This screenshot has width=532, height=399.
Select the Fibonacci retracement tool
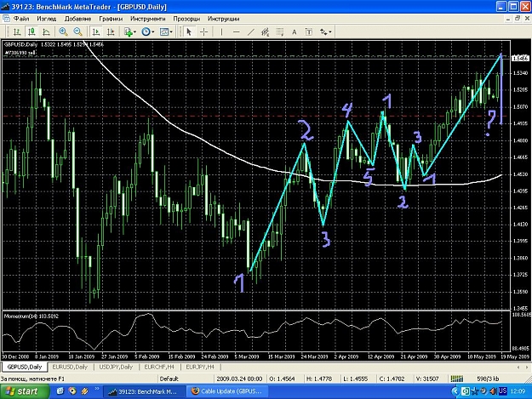tap(280, 32)
